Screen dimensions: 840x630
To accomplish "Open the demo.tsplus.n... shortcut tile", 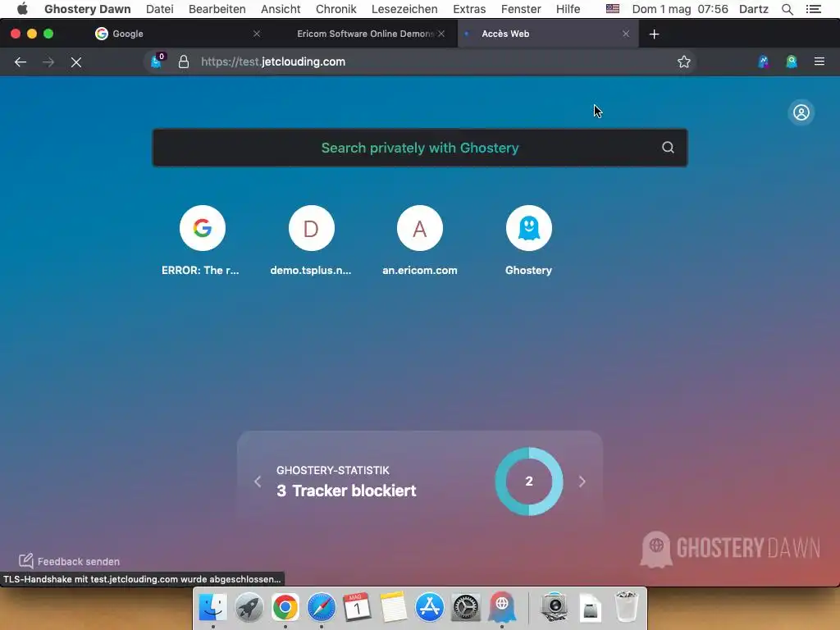I will (x=311, y=228).
